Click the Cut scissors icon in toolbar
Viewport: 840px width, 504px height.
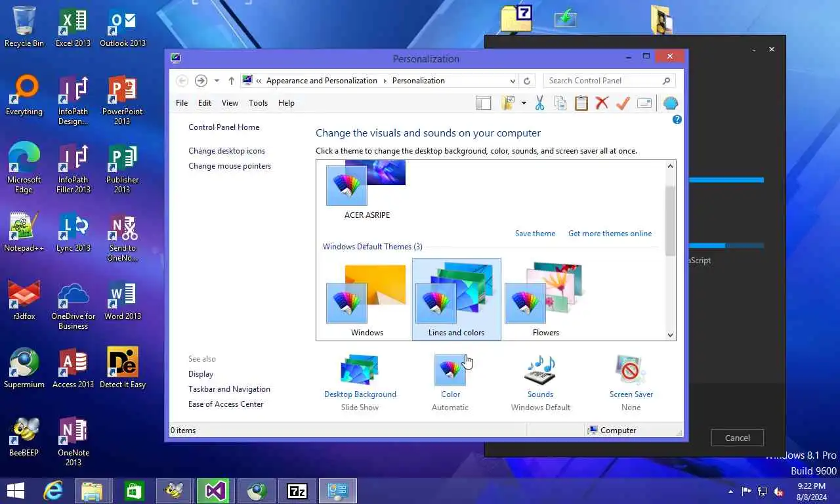pyautogui.click(x=539, y=103)
